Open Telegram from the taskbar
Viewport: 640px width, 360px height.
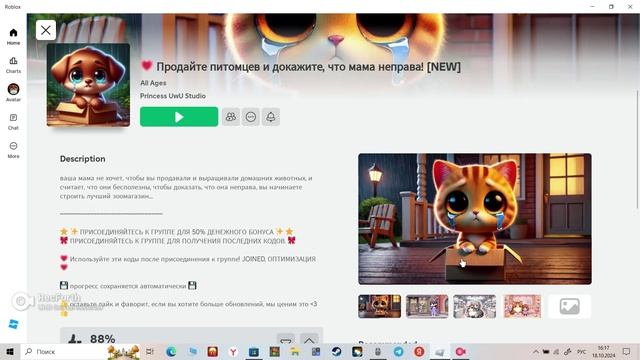pyautogui.click(x=398, y=351)
